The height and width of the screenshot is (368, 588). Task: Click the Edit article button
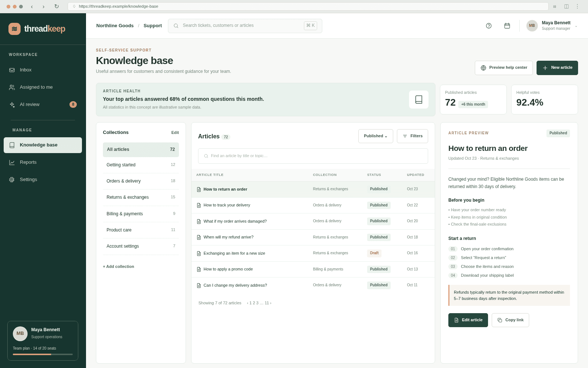(468, 320)
